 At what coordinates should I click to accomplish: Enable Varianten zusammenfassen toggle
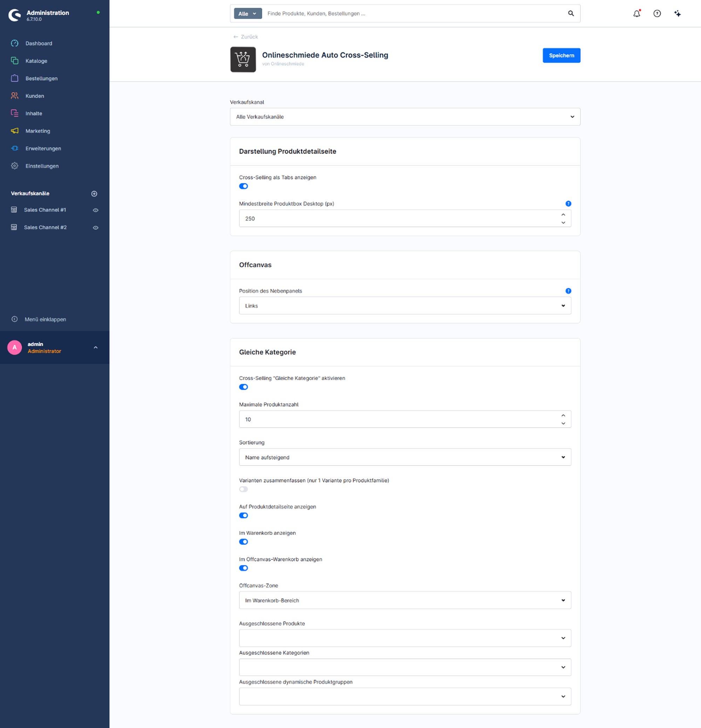243,489
